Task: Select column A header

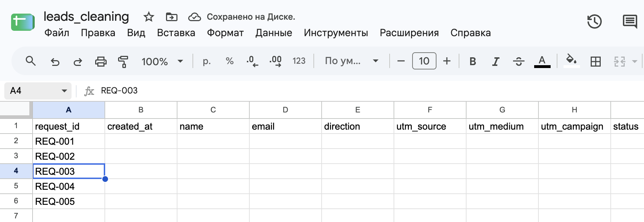Action: click(69, 110)
